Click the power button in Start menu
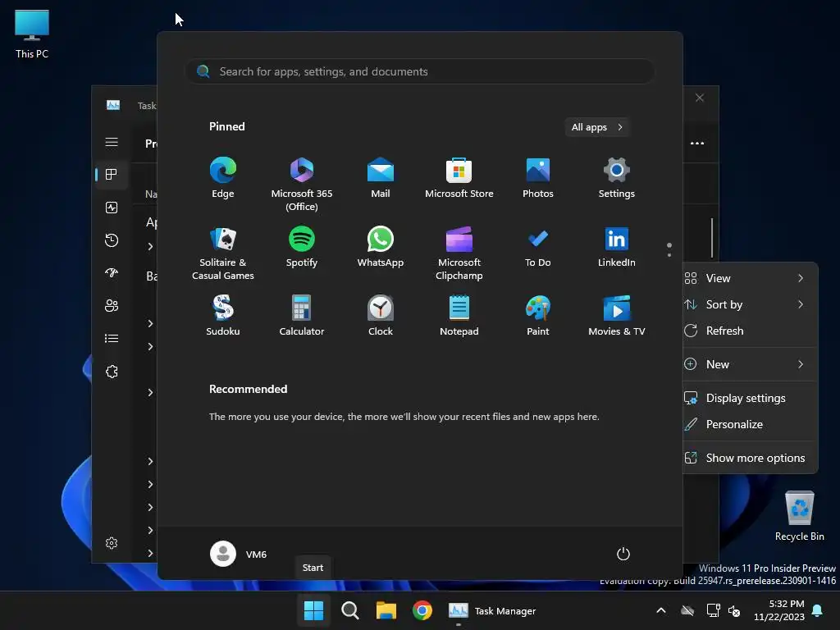The height and width of the screenshot is (630, 840). 623,554
